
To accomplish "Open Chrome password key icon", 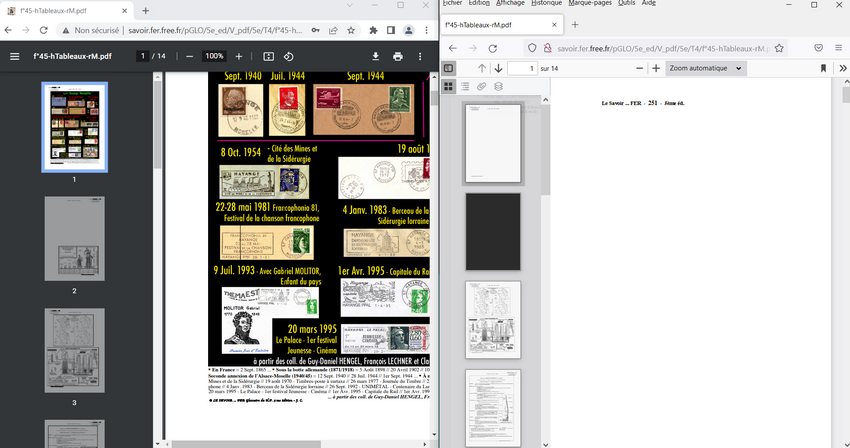I will point(315,30).
